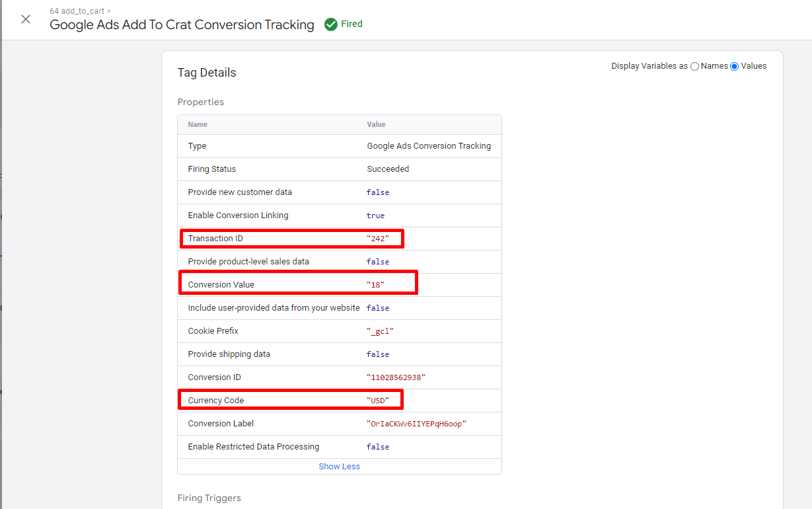
Task: Click the green Fired status checkmark icon
Action: coord(330,24)
